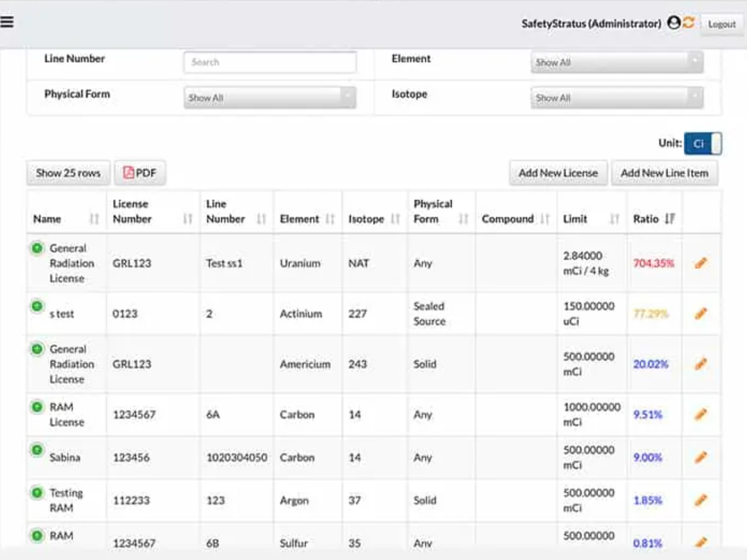The image size is (747, 560).
Task: Open the Element filter dropdown
Action: [x=617, y=62]
